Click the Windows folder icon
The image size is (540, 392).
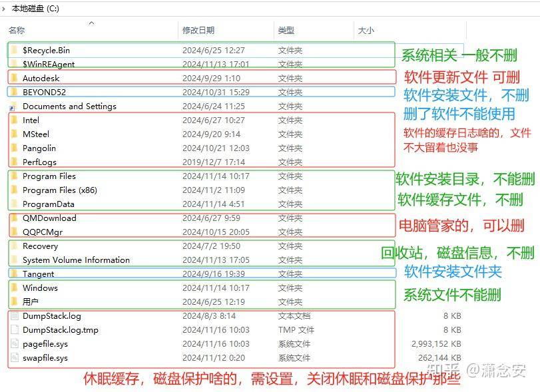14,288
